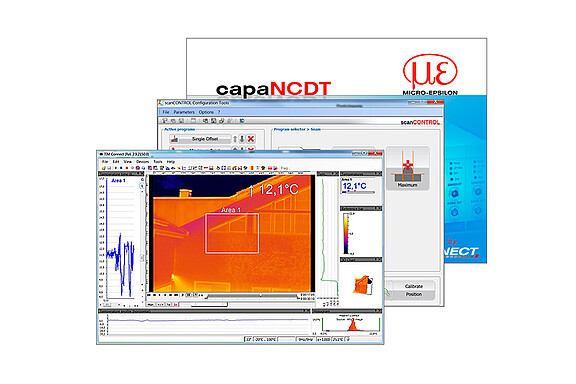Click first icon in TIM Connect toolbar
Viewport: 576px width, 384px height.
click(x=104, y=168)
